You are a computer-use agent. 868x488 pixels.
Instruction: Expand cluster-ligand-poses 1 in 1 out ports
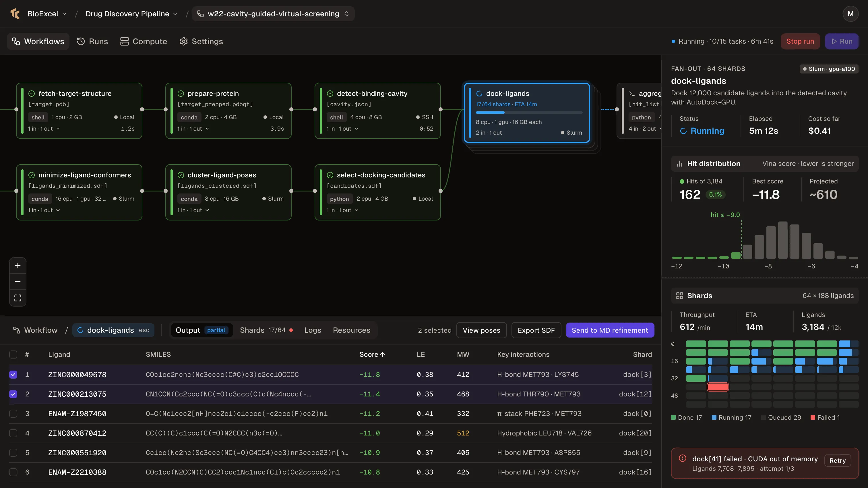click(193, 210)
